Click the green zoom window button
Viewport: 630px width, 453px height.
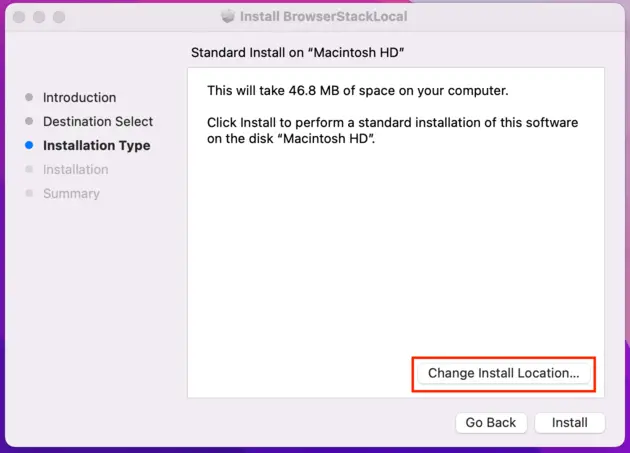[60, 18]
